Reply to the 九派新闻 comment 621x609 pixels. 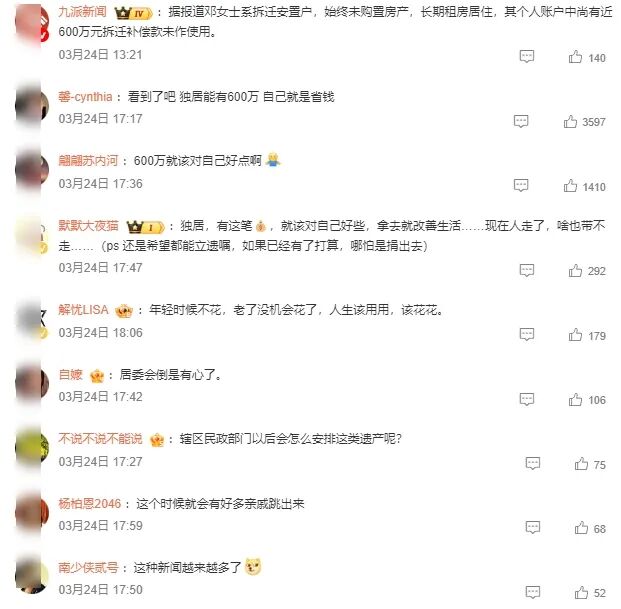(527, 57)
